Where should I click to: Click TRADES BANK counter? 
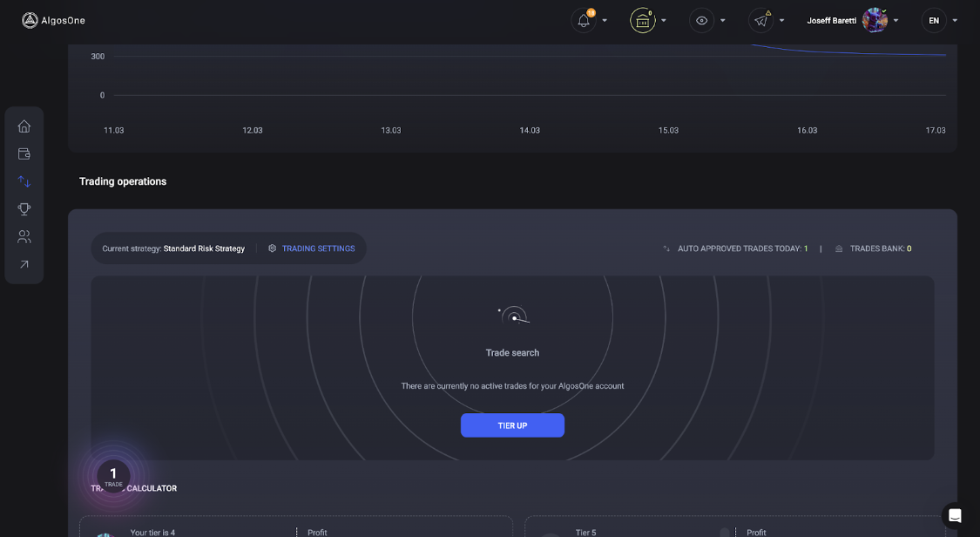pyautogui.click(x=881, y=248)
